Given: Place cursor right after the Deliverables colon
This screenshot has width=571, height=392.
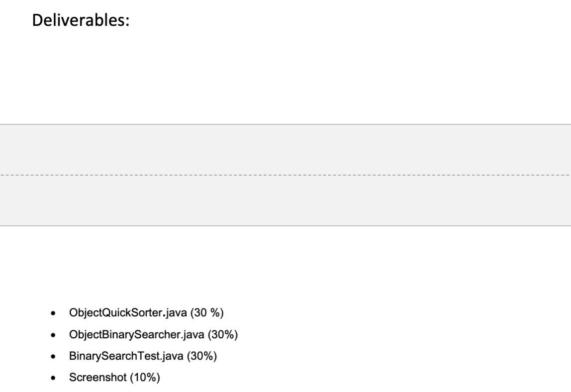Looking at the screenshot, I should pyautogui.click(x=130, y=20).
